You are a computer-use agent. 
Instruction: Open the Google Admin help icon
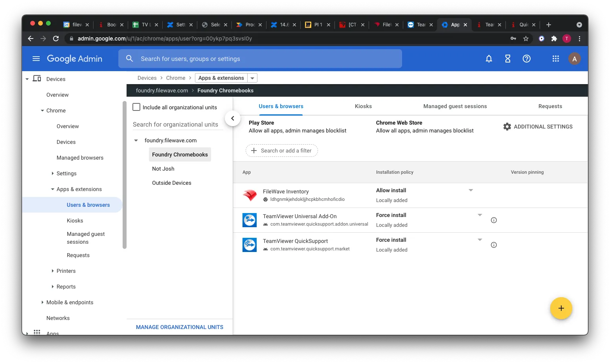[526, 59]
